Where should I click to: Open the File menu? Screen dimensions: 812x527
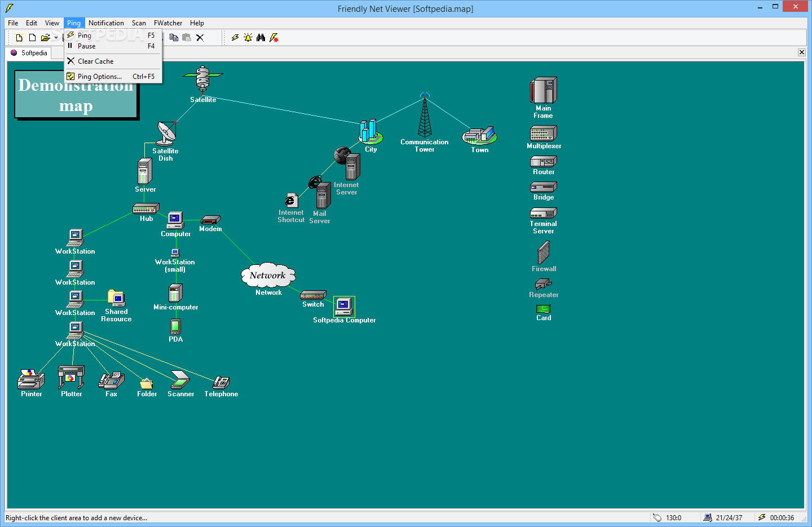pyautogui.click(x=13, y=23)
